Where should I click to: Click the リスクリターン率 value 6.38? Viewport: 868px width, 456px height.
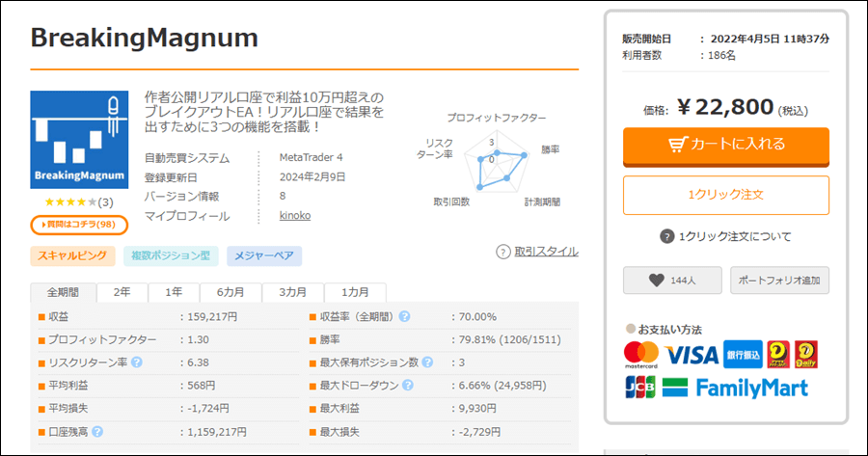pyautogui.click(x=198, y=362)
